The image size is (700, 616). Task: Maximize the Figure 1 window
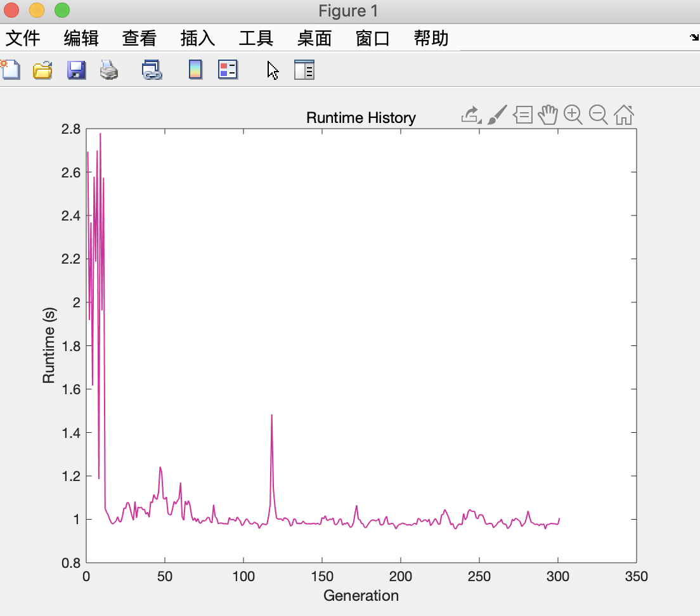62,10
